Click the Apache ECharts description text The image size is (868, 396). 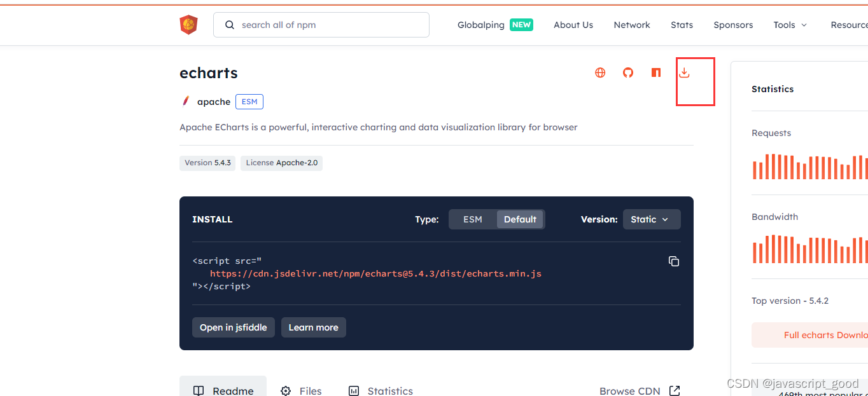[379, 127]
